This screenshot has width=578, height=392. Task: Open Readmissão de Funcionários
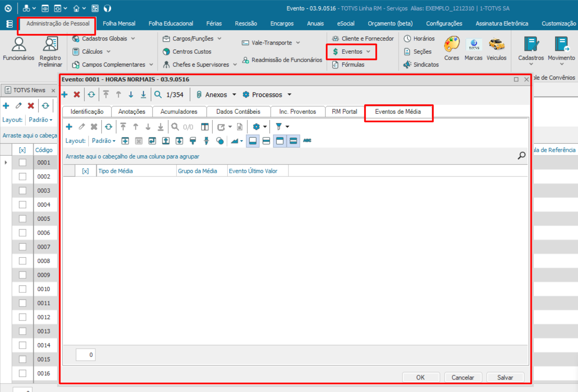coord(282,60)
